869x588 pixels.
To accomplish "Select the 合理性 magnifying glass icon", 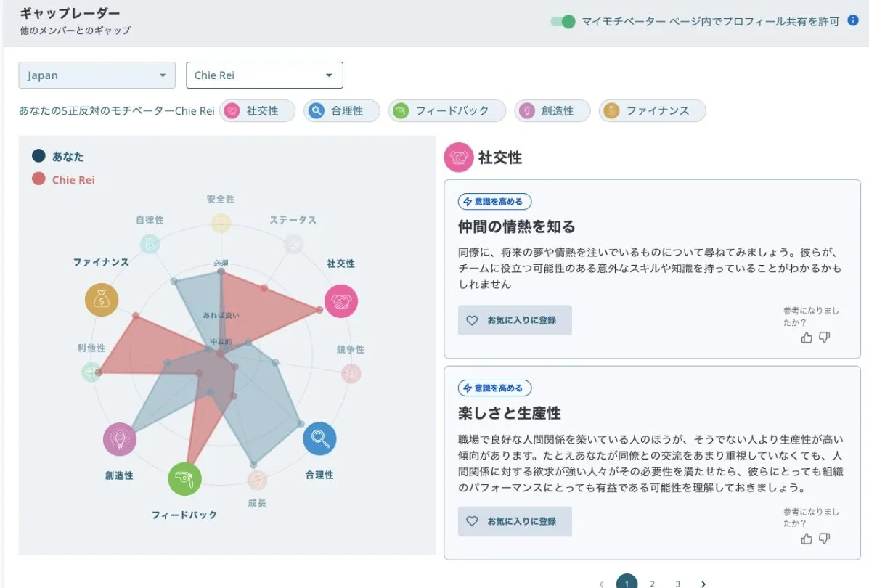I will pos(319,438).
